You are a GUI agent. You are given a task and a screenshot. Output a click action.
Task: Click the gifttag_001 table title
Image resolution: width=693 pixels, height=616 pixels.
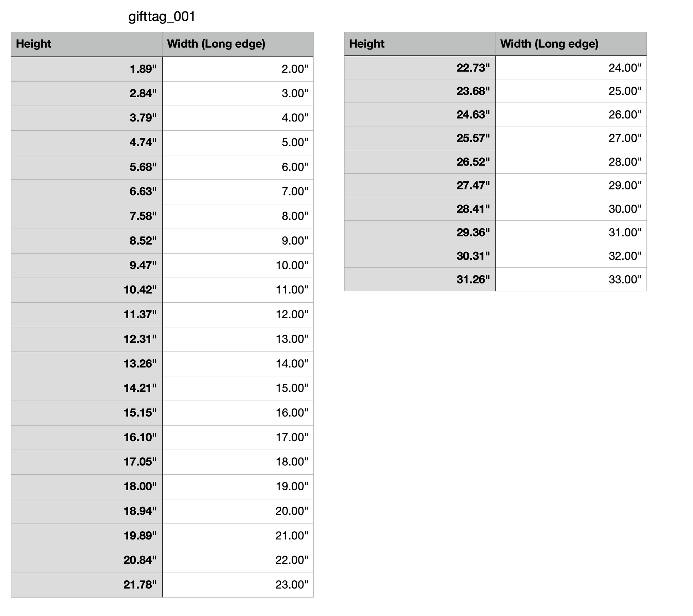pos(162,17)
